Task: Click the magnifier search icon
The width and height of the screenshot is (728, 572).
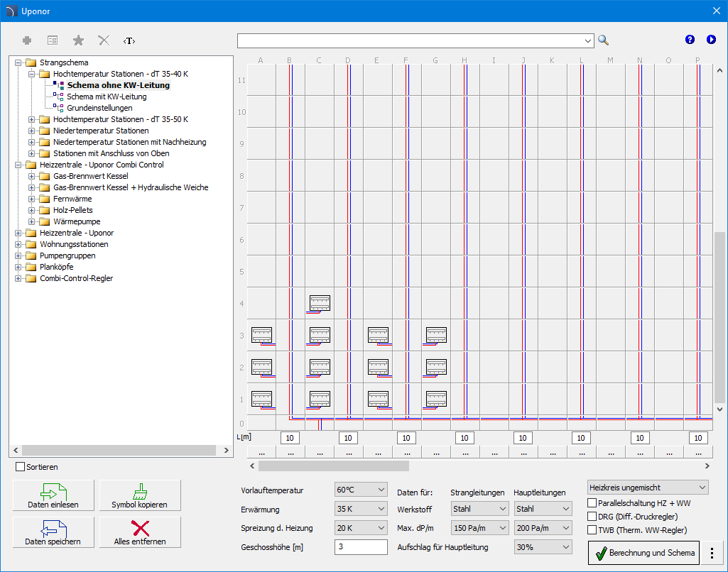Action: coord(603,40)
